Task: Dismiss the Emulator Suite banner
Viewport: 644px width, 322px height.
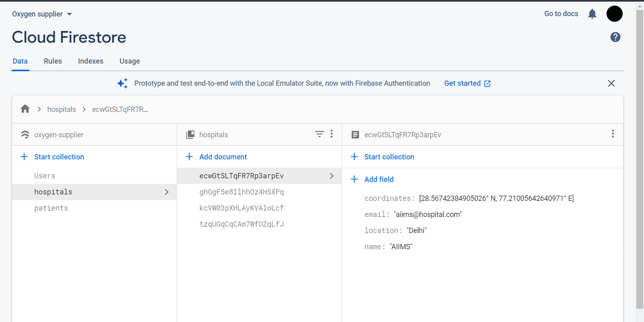Action: (x=611, y=83)
